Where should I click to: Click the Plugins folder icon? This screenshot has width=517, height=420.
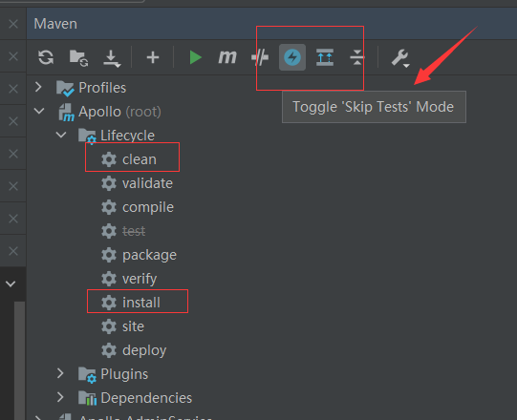click(87, 375)
